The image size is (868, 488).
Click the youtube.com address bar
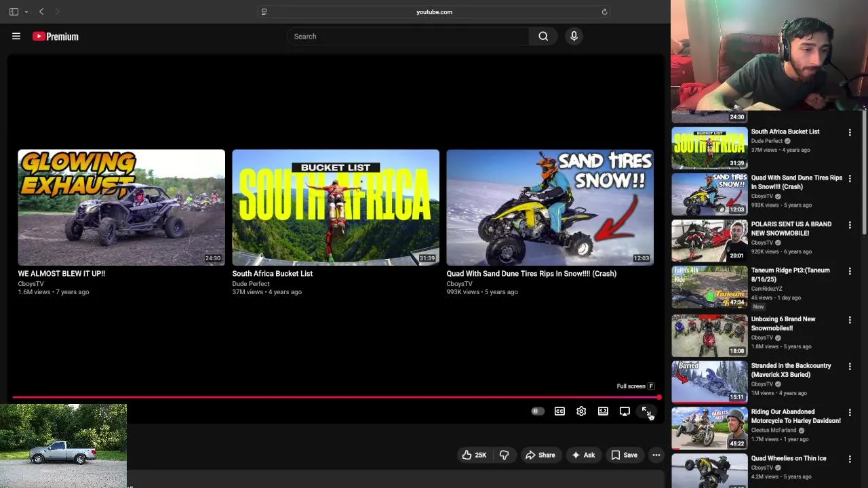[434, 12]
